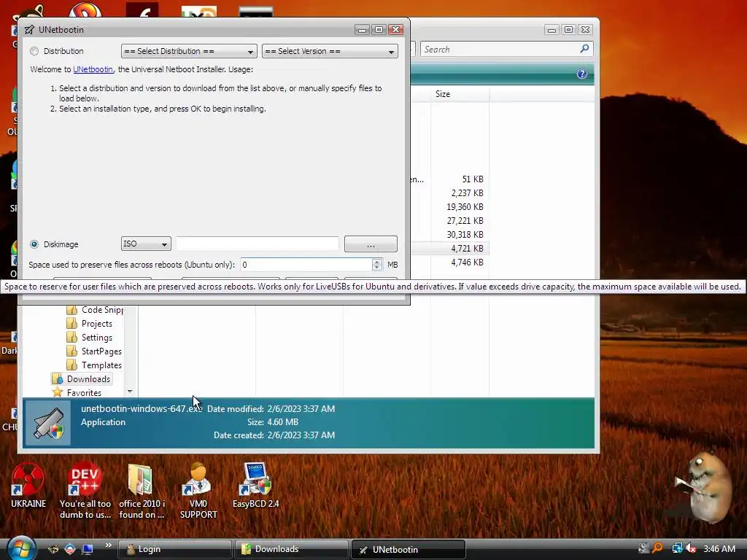Click the network tray icon
This screenshot has height=560, width=747.
[676, 548]
